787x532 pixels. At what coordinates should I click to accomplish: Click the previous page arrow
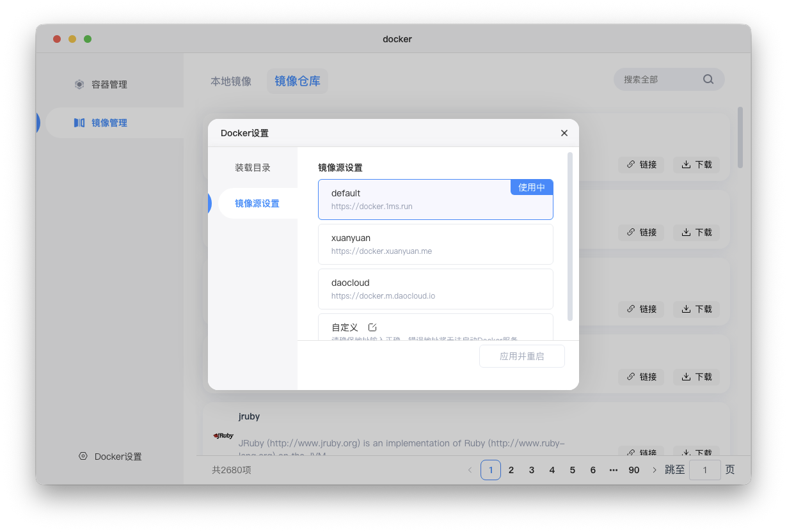tap(470, 470)
